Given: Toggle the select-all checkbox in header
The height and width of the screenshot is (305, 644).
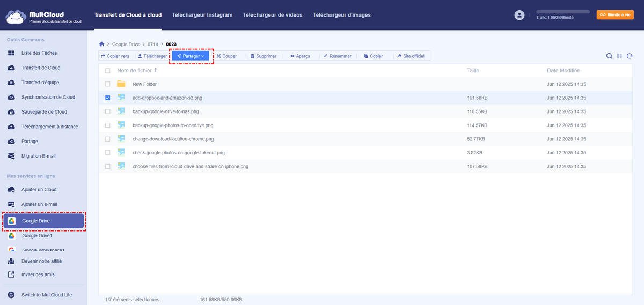Looking at the screenshot, I should (x=108, y=71).
